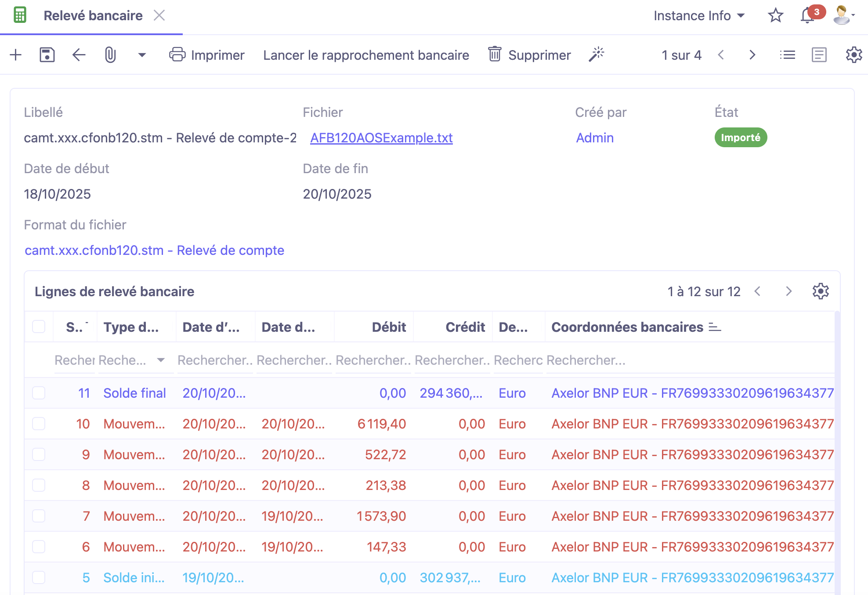
Task: Create a new record with the plus icon
Action: coord(15,55)
